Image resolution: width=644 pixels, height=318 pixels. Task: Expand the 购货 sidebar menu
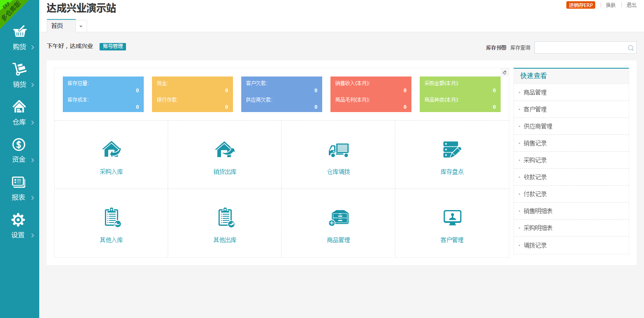[x=19, y=38]
